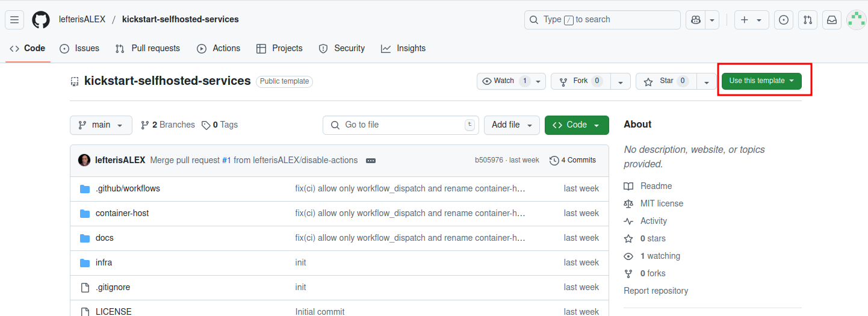Open the Watch notifications dropdown
Image resolution: width=868 pixels, height=316 pixels.
pos(511,81)
